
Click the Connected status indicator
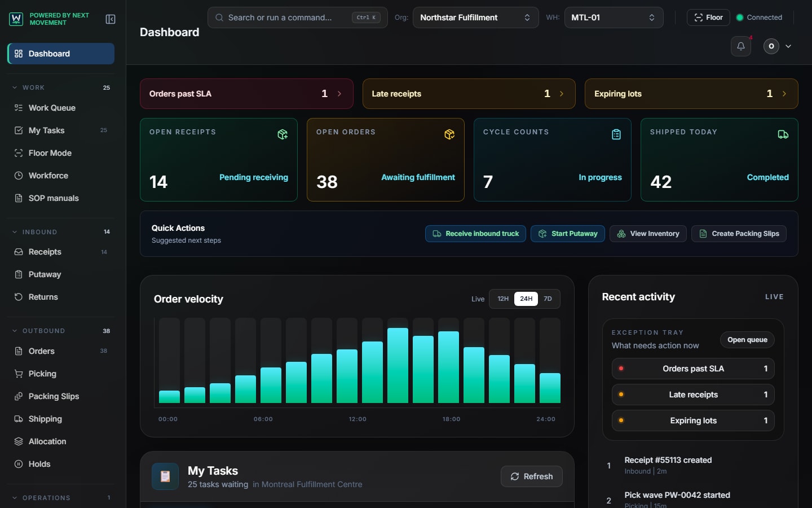point(759,17)
